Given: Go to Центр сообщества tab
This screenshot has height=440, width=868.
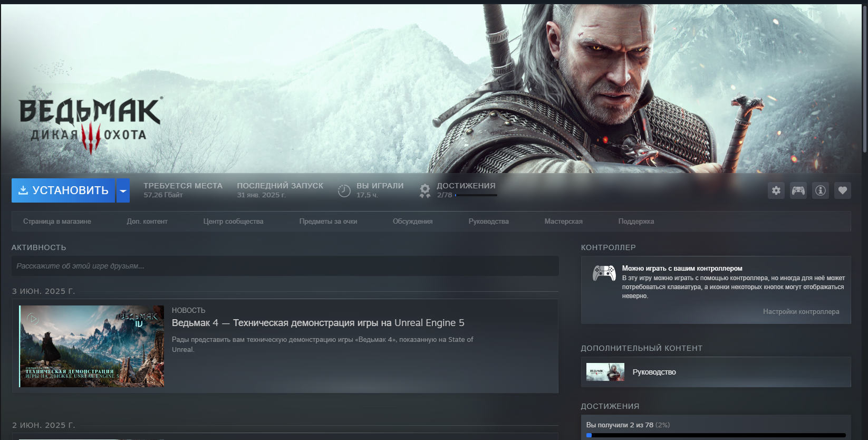Looking at the screenshot, I should click(233, 222).
